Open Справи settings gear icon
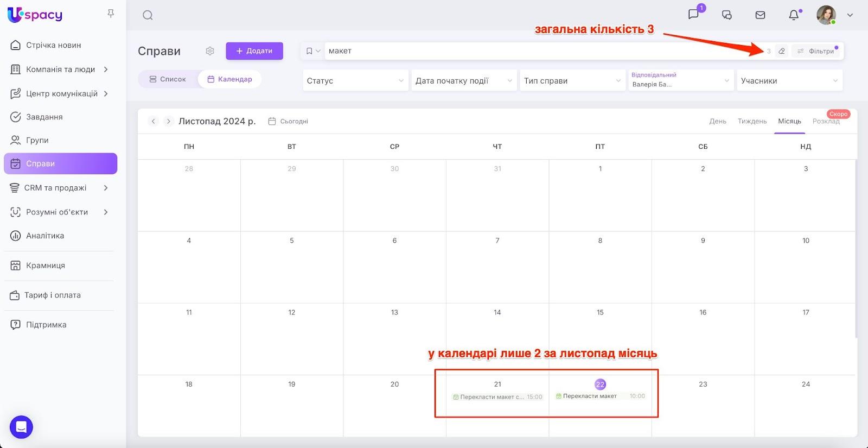The image size is (868, 448). point(210,51)
